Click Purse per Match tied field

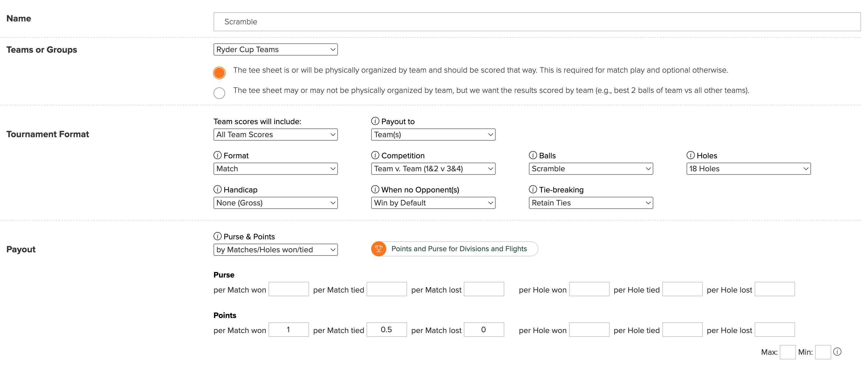tap(387, 289)
